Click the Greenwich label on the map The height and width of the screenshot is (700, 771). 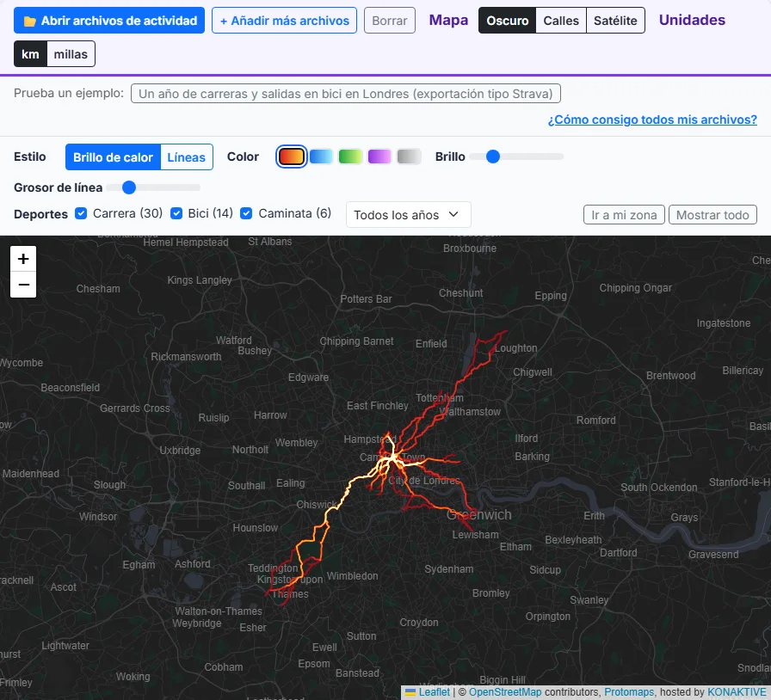(479, 514)
